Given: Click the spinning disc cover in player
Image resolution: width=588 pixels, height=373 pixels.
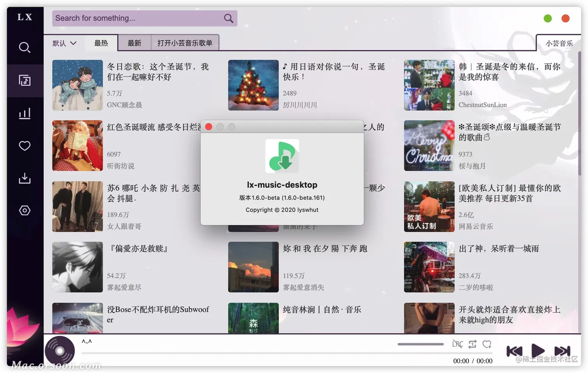Looking at the screenshot, I should (x=59, y=351).
